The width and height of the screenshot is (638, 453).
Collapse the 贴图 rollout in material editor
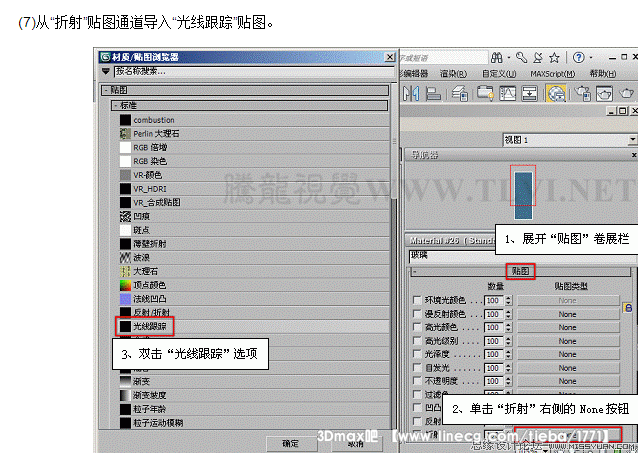pyautogui.click(x=520, y=271)
